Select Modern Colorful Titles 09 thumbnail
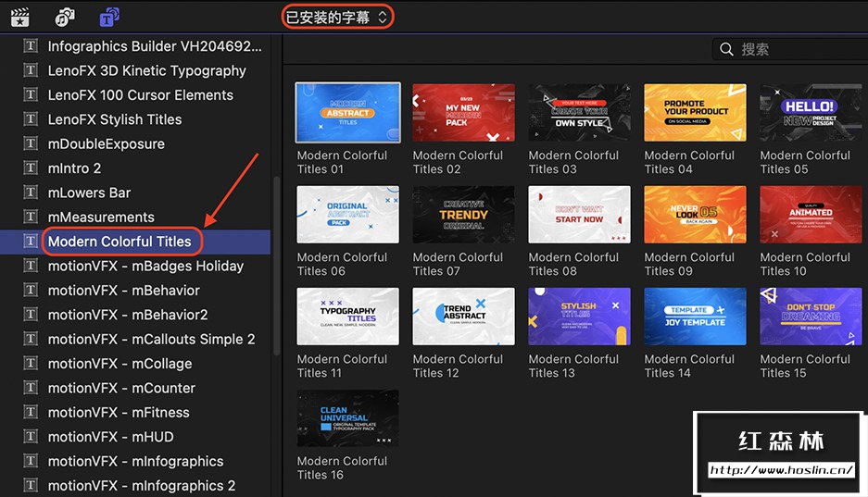868x497 pixels. [x=695, y=215]
